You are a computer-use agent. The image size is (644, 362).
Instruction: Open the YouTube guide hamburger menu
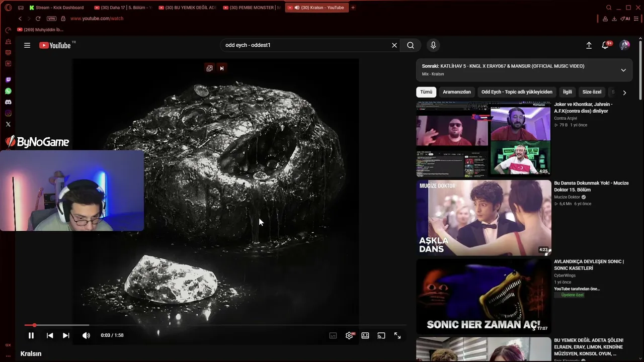click(27, 45)
